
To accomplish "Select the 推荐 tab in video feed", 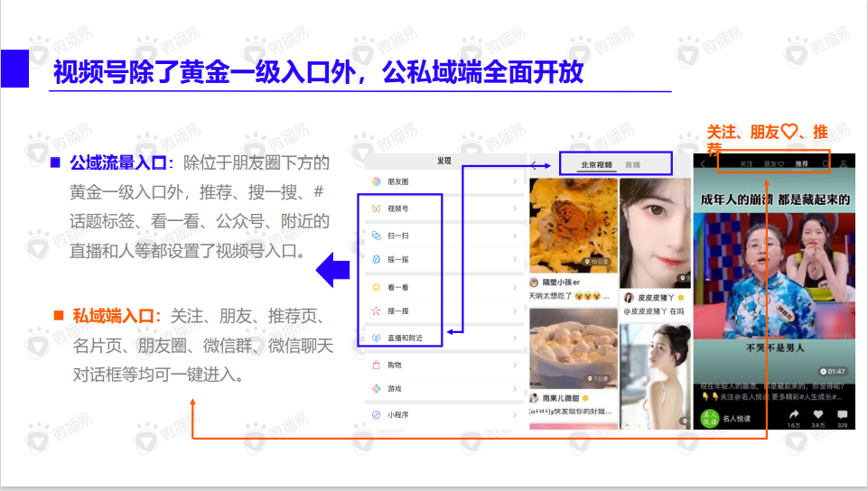I will [x=801, y=164].
